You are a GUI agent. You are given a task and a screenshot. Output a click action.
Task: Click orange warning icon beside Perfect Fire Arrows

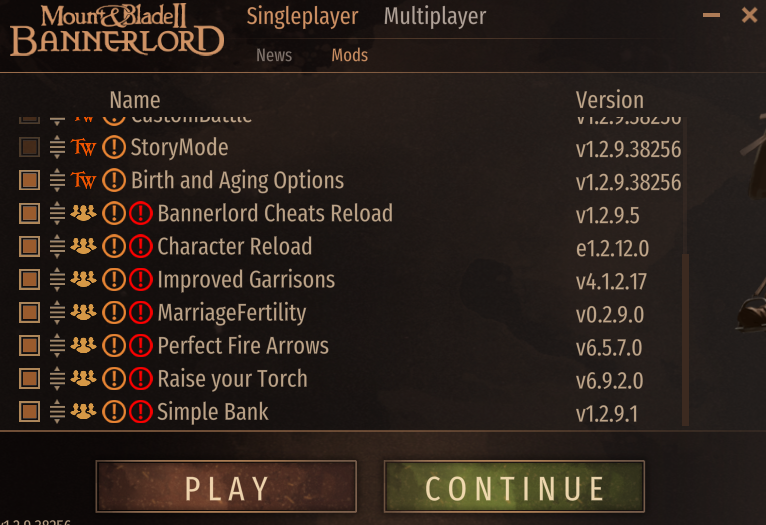tap(114, 346)
